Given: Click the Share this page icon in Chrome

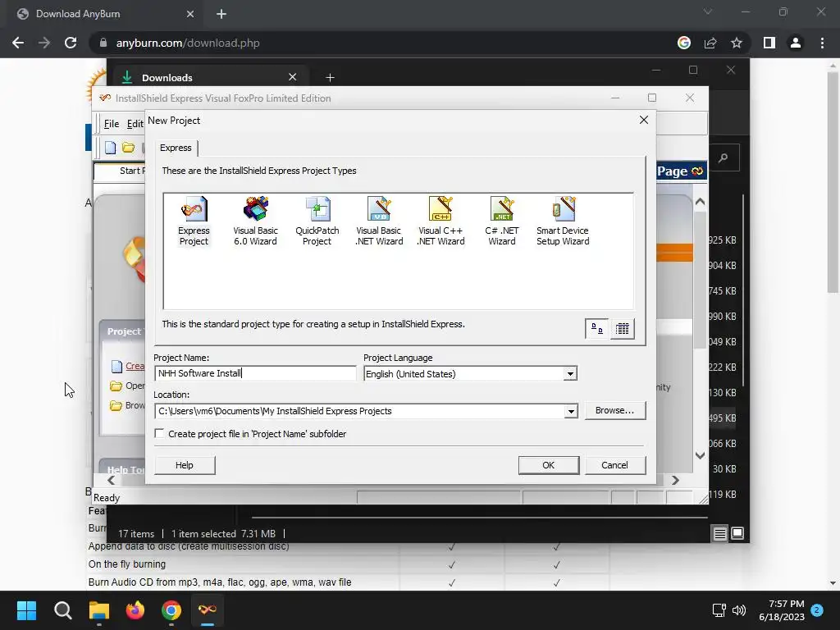Looking at the screenshot, I should pyautogui.click(x=710, y=43).
